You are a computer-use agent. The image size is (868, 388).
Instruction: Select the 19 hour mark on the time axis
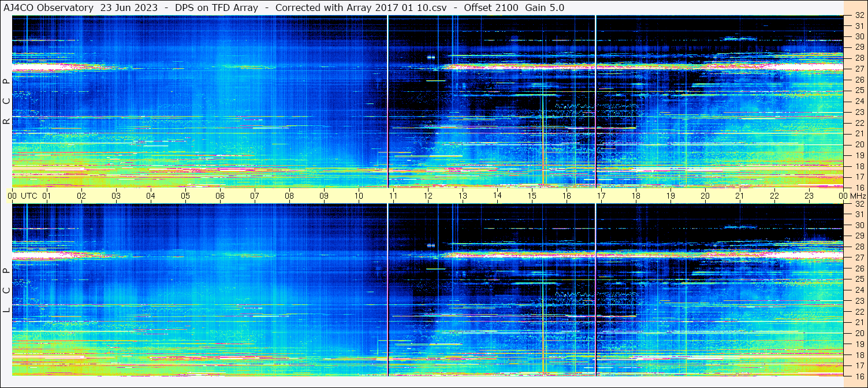[x=670, y=196]
